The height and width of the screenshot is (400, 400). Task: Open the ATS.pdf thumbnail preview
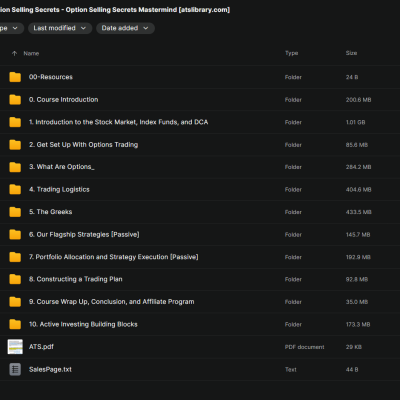coord(15,347)
